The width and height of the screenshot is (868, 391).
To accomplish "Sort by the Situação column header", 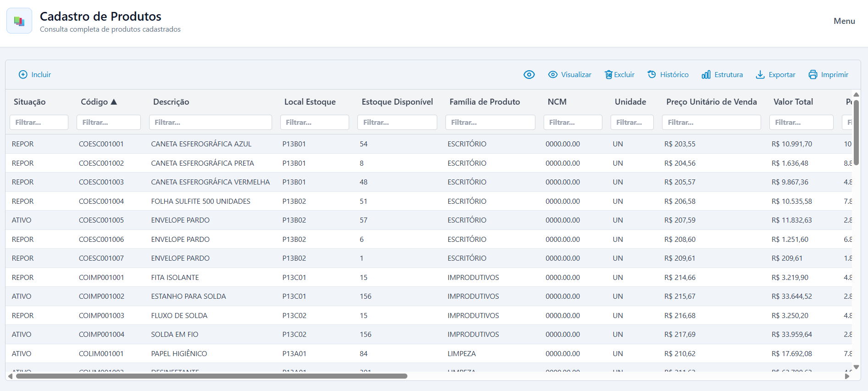I will (x=29, y=102).
